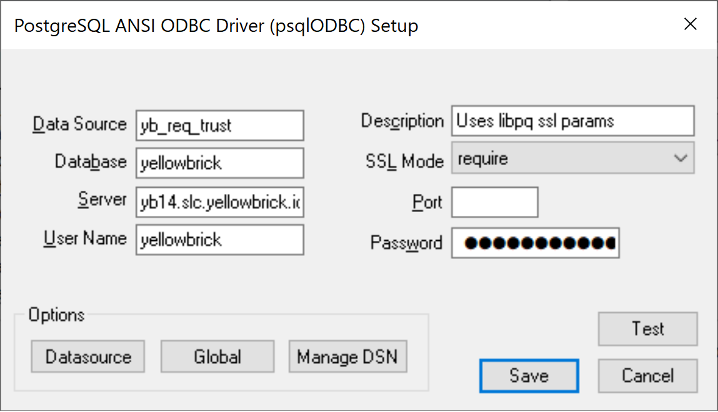Click the Options group label
This screenshot has width=718, height=412.
[56, 315]
